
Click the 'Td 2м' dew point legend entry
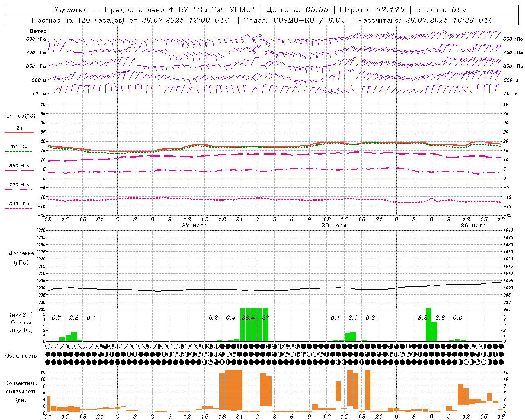19,147
